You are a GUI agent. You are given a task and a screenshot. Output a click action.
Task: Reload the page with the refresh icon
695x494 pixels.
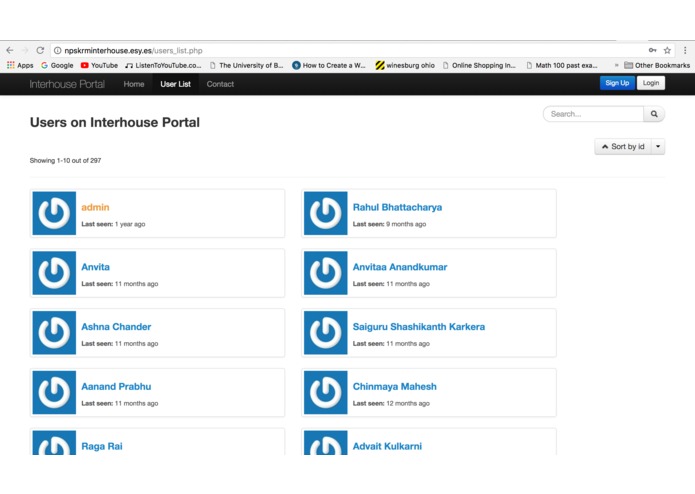pos(40,51)
